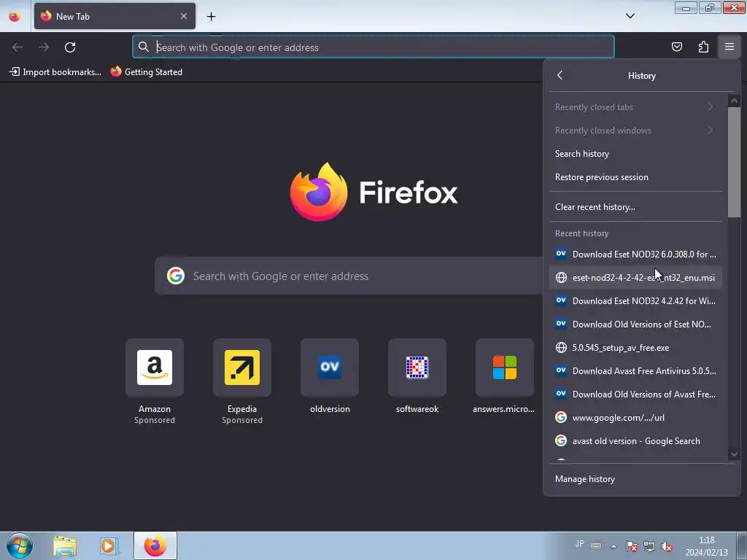Show hidden tray icons arrow
This screenshot has width=747, height=560.
pos(614,545)
